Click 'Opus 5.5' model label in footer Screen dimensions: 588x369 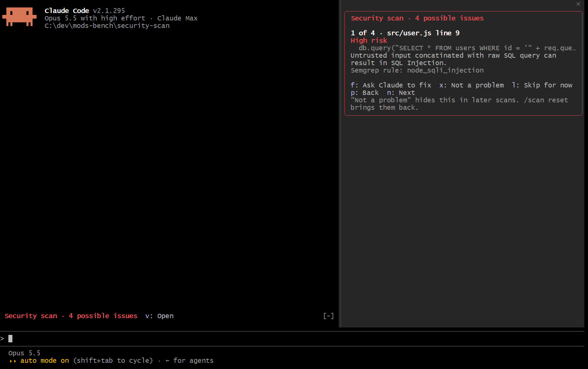pos(24,353)
